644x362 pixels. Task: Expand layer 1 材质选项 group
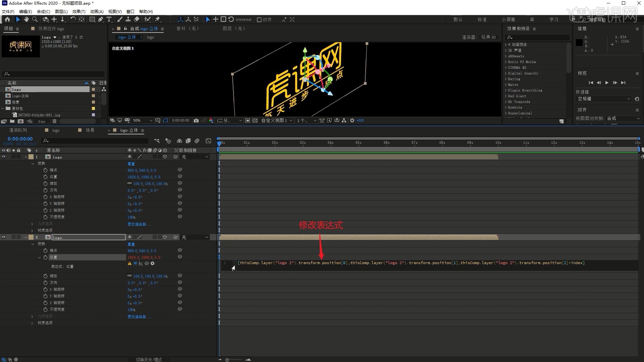32,231
